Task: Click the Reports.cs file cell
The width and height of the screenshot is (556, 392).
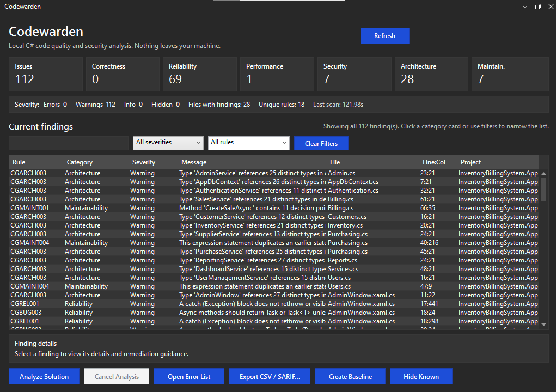Action: coord(343,260)
